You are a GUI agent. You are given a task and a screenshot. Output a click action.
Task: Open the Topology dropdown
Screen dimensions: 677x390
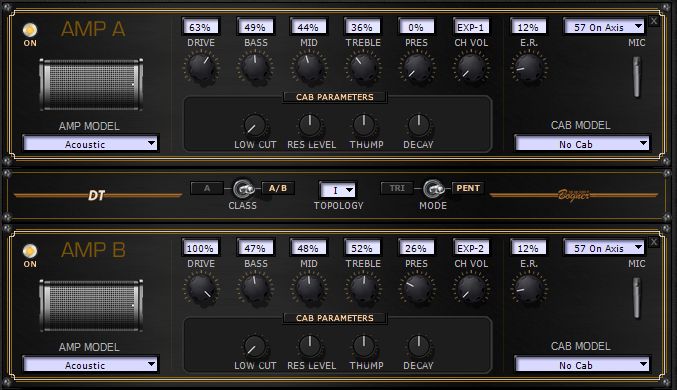(338, 190)
